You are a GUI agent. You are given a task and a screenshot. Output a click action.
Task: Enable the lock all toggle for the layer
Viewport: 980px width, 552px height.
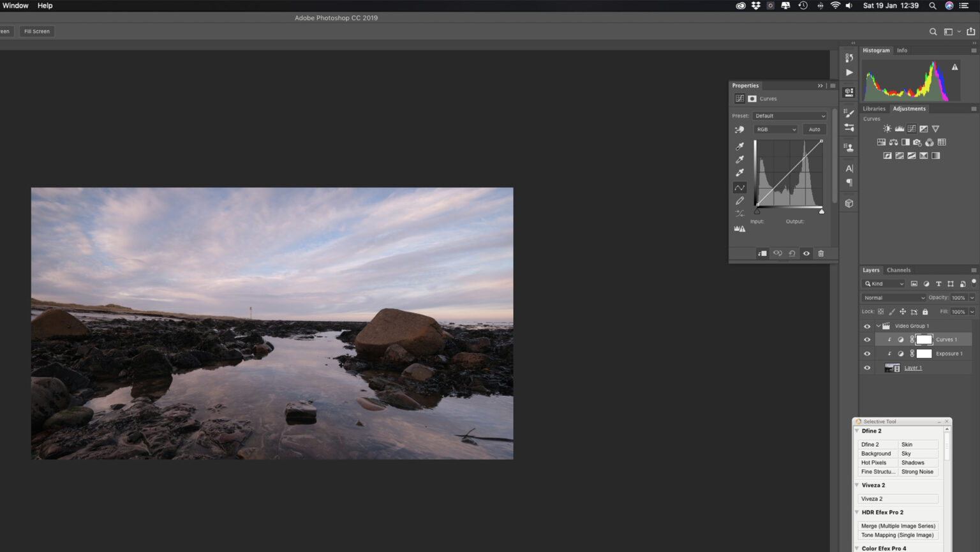point(925,311)
